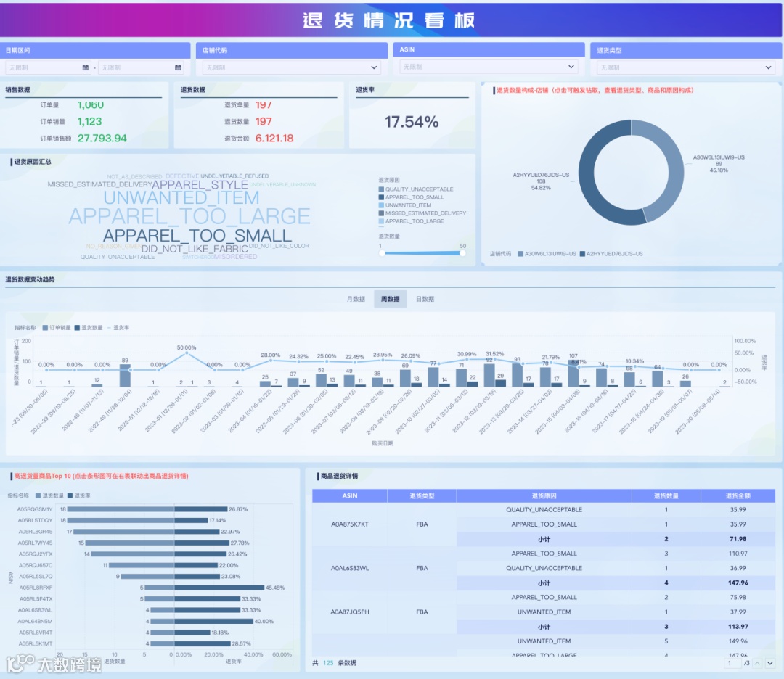Open the 退货类型 filter dropdown
The image size is (784, 679).
pyautogui.click(x=685, y=67)
